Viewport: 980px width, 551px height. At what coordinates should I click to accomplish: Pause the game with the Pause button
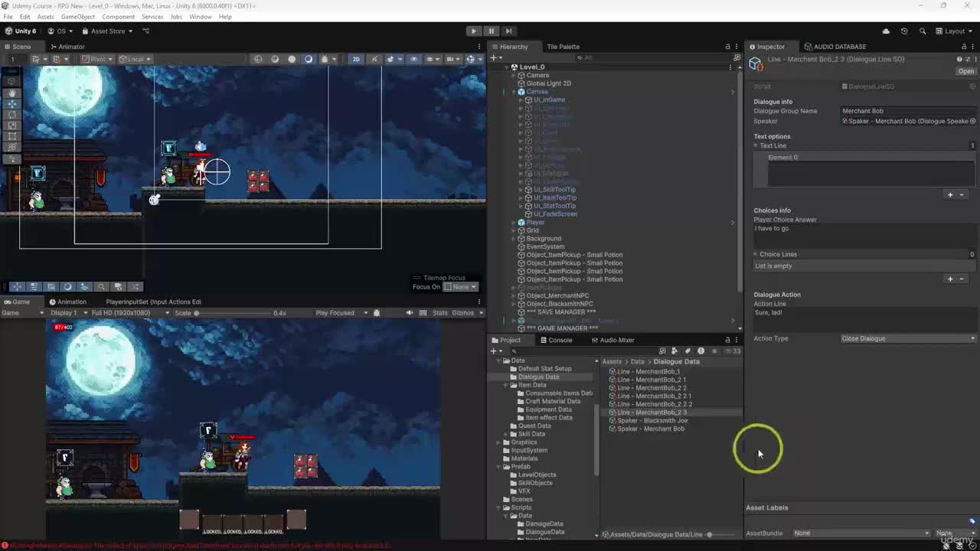pos(491,31)
